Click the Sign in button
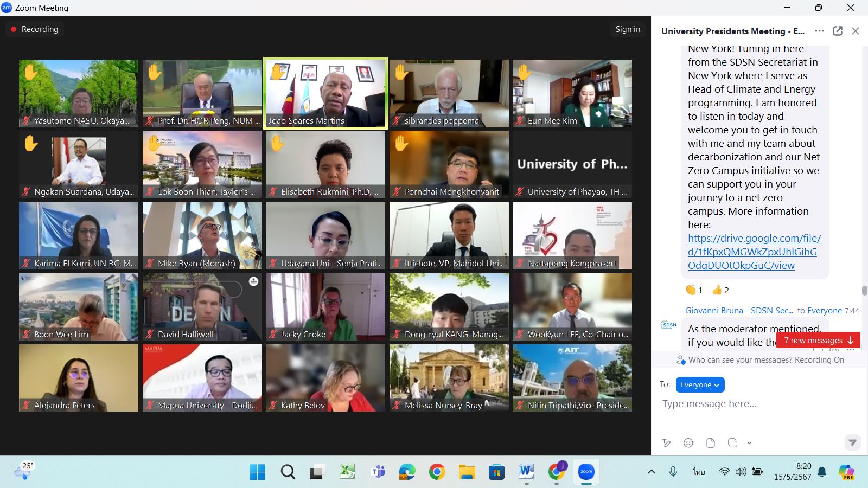The height and width of the screenshot is (488, 868). point(628,29)
